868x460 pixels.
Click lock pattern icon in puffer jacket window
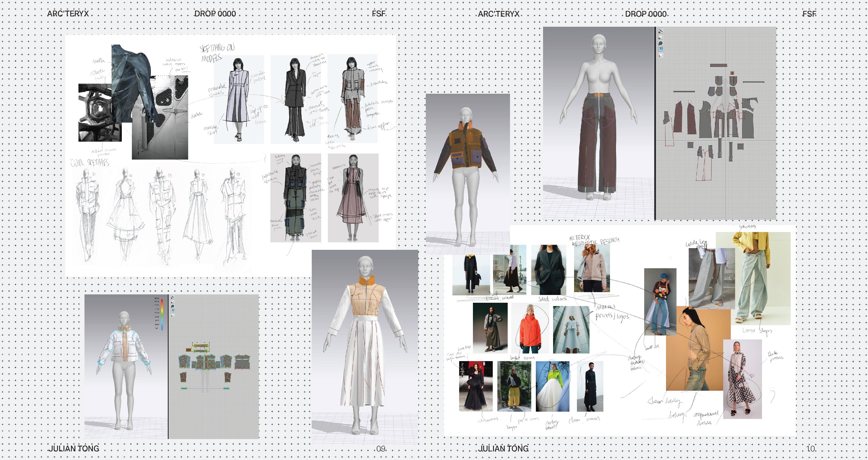pyautogui.click(x=172, y=315)
